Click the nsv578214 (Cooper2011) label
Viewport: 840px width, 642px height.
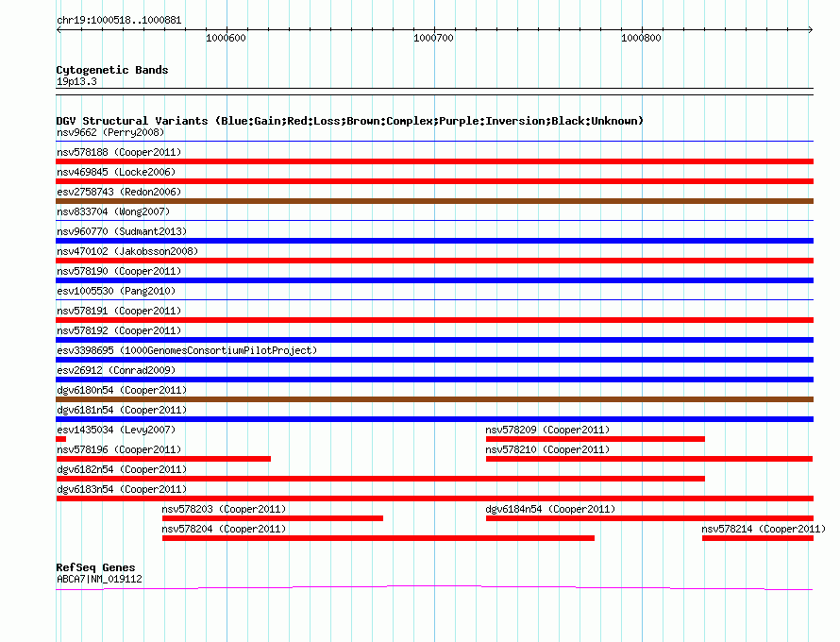click(x=764, y=529)
